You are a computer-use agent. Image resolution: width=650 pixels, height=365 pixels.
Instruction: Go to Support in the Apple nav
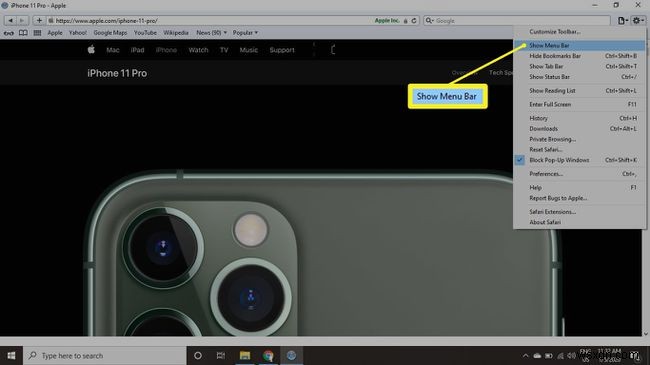coord(282,50)
